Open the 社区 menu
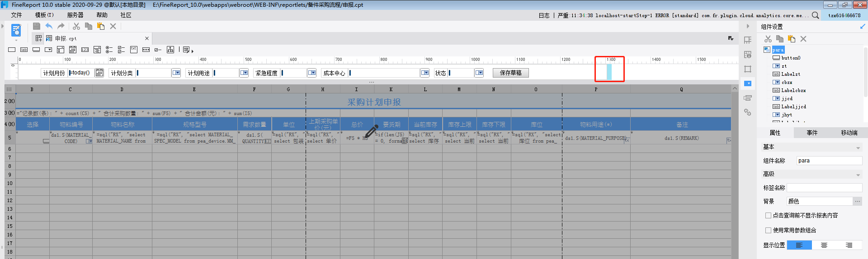 126,15
